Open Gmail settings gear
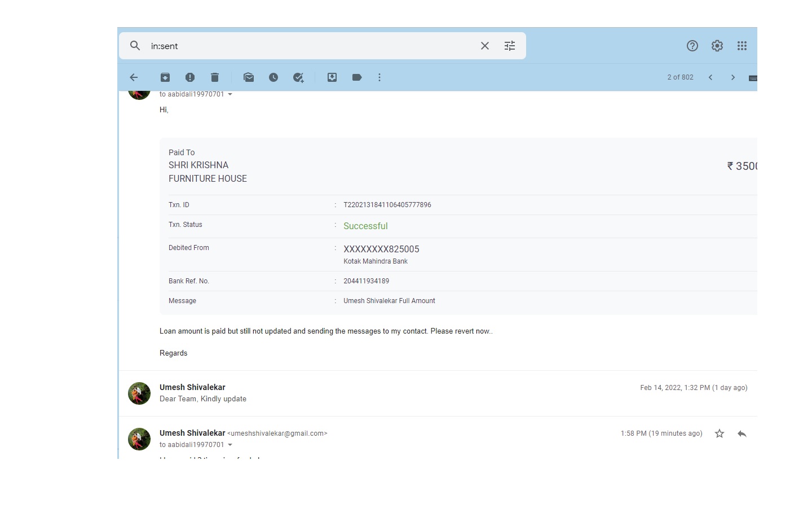The width and height of the screenshot is (812, 508). (717, 46)
